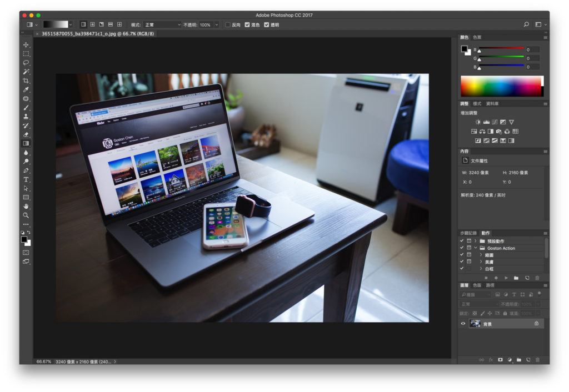Switch to the 資料庫 libraries tab
This screenshot has height=392, width=569.
coord(492,104)
